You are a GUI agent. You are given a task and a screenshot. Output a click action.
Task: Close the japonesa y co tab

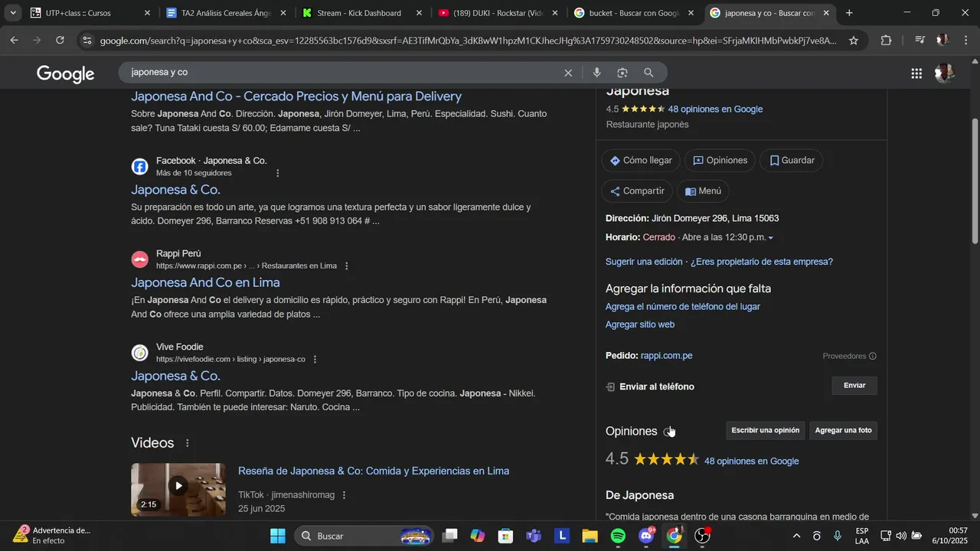point(826,13)
